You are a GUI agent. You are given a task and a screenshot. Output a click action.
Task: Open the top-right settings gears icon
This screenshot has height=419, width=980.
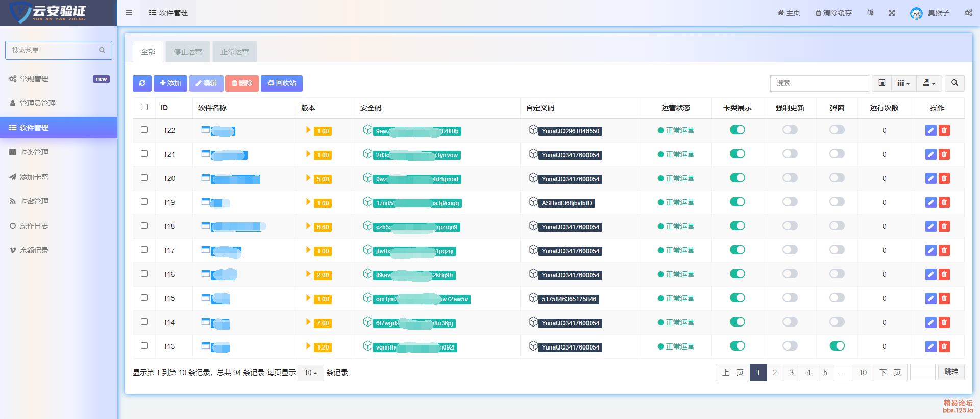click(968, 13)
